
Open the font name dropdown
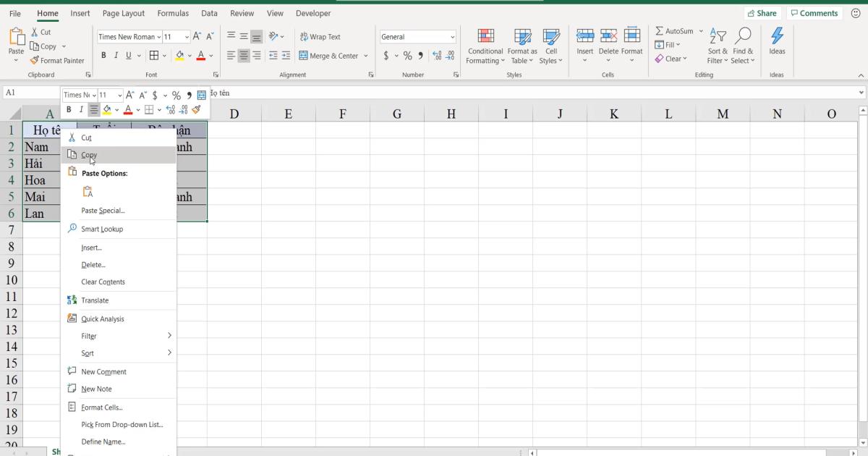[128, 36]
